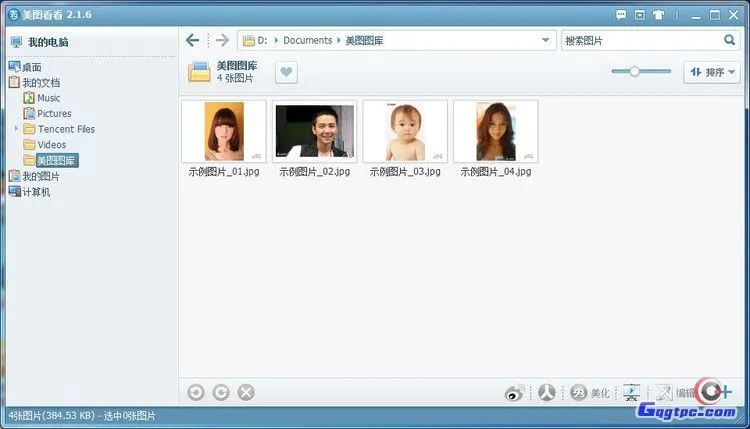Viewport: 750px width, 429px height.
Task: Click the delete (X) icon in bottom toolbar
Action: 246,393
